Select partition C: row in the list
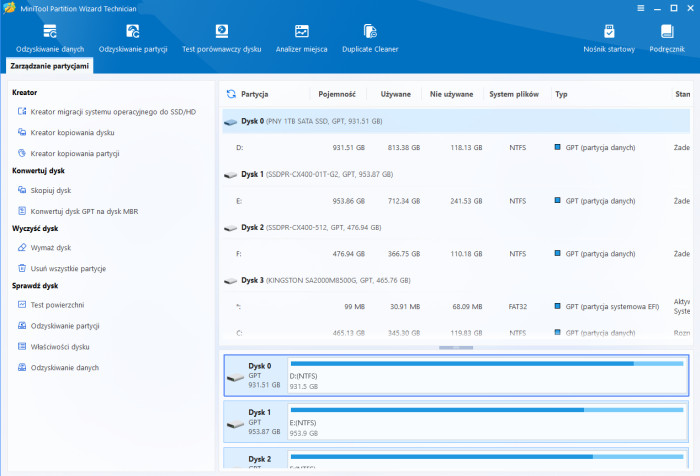The image size is (700, 476). (x=456, y=333)
